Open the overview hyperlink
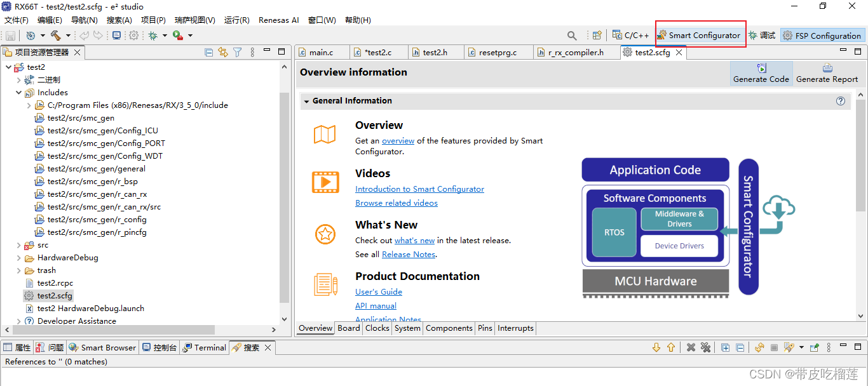868x386 pixels. (398, 141)
